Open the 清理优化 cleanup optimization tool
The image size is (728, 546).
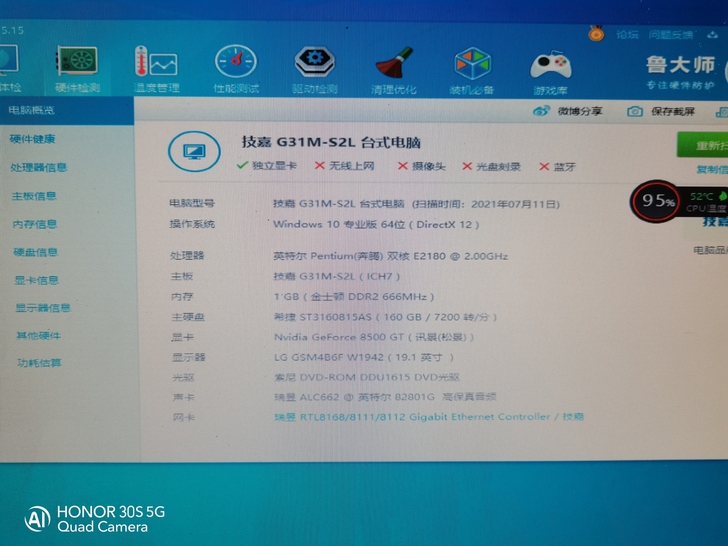coord(394,70)
